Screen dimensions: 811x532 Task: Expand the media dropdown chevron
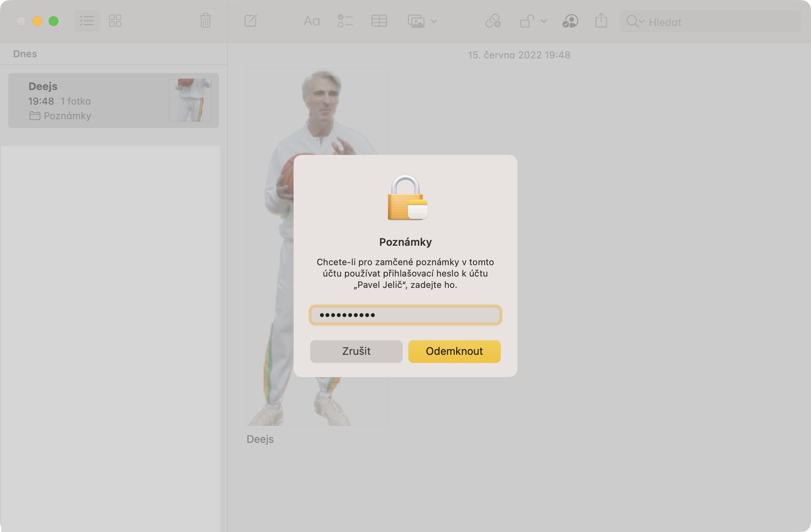click(x=434, y=21)
